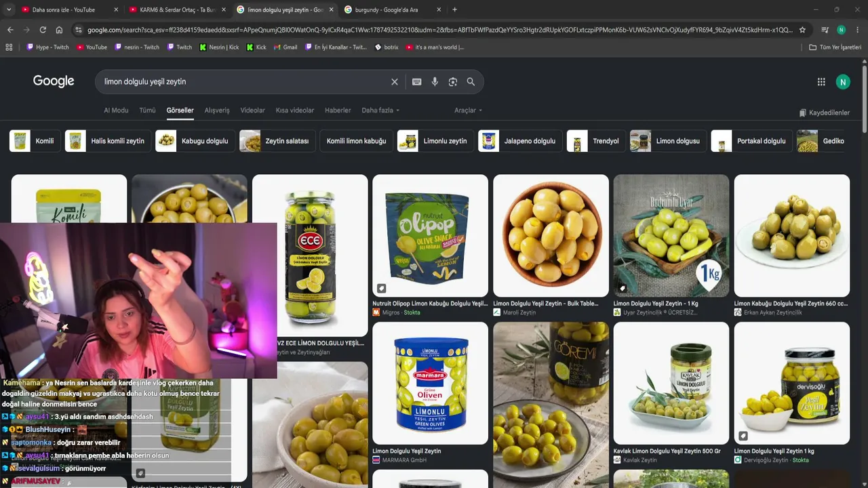Clear the search query with the X
Viewport: 868px width, 488px height.
coord(395,81)
